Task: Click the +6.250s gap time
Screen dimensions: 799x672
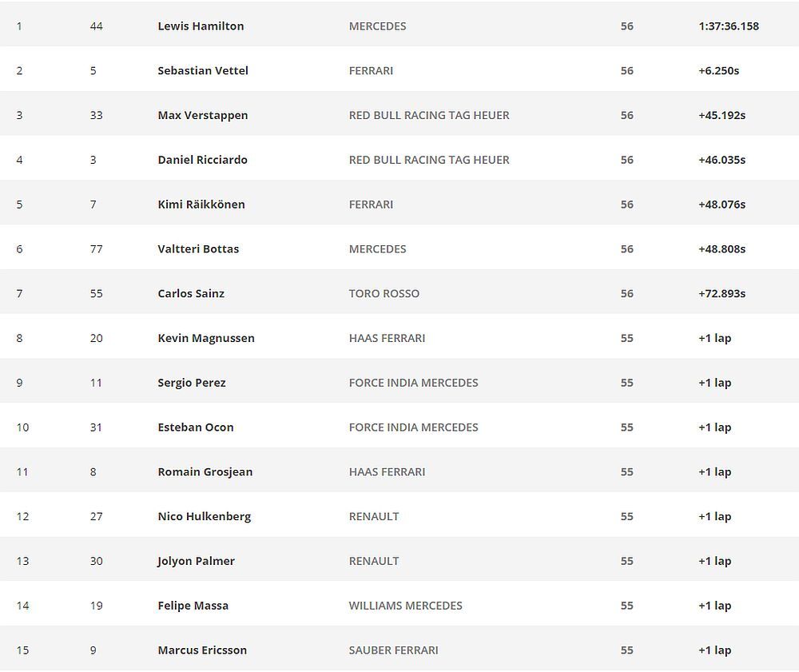Action: pos(718,71)
